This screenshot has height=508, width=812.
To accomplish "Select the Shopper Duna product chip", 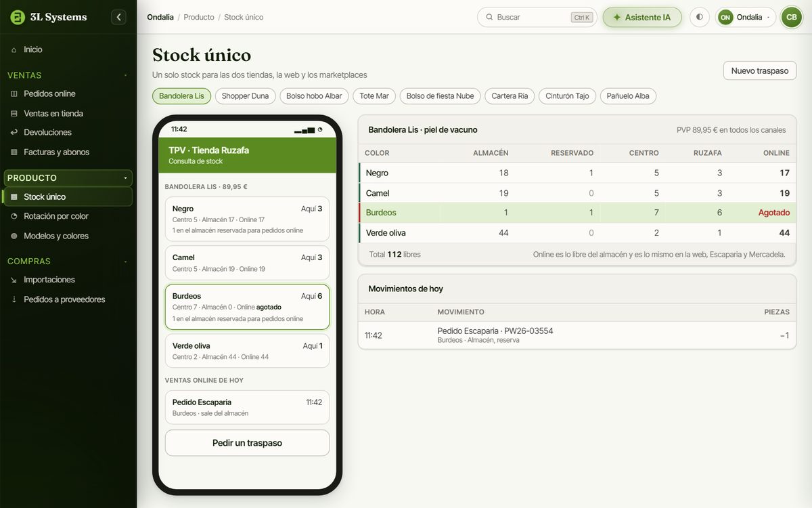I will (245, 96).
